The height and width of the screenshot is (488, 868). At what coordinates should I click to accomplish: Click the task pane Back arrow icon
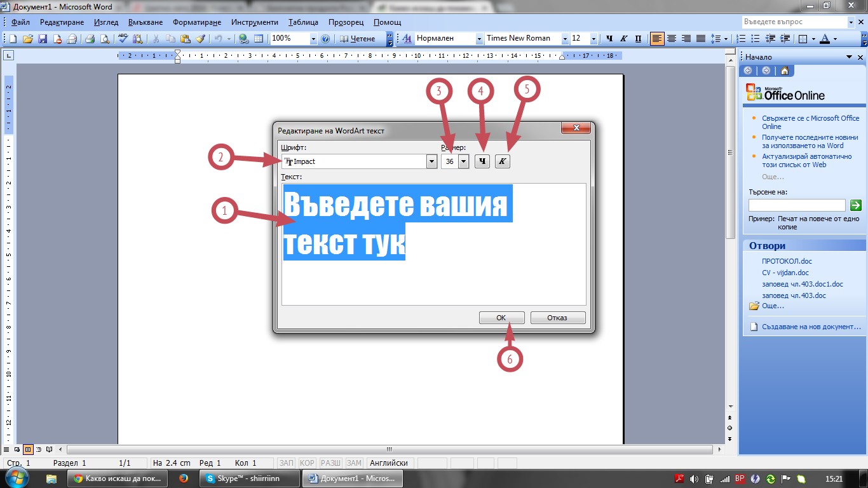point(749,71)
